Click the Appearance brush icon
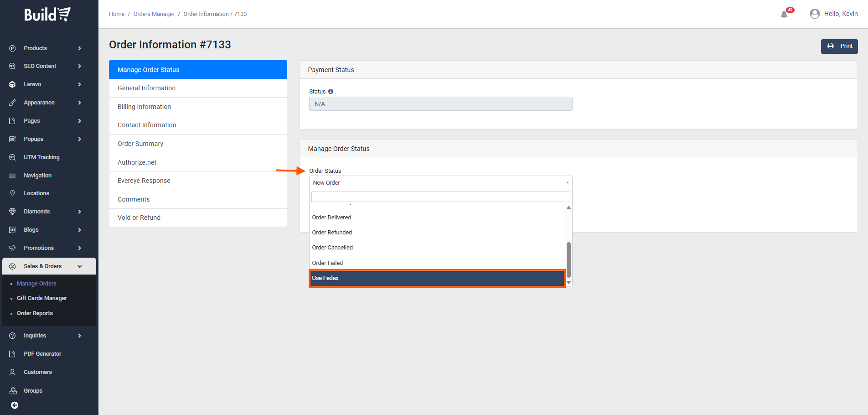This screenshot has width=868, height=415. (12, 103)
